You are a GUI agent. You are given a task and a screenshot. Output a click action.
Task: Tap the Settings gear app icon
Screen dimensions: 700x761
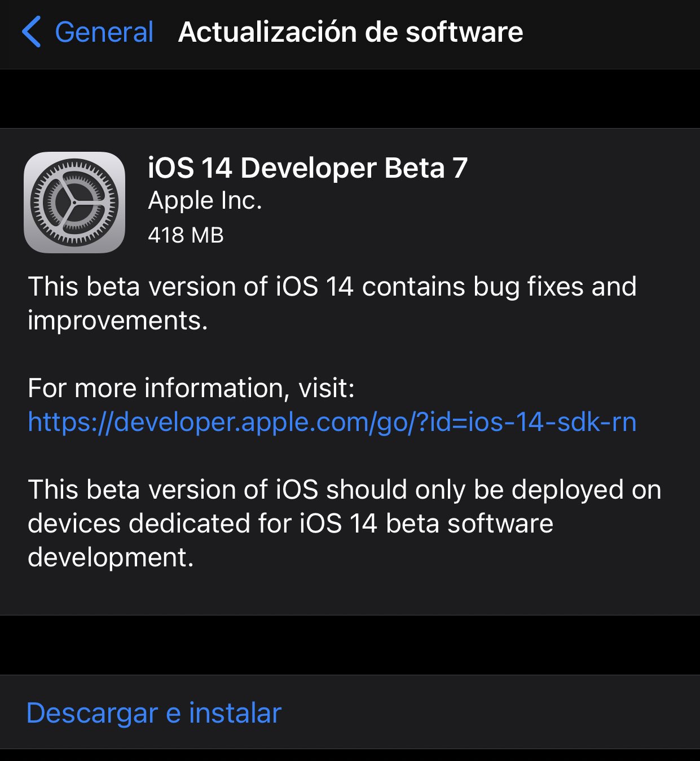click(x=74, y=202)
